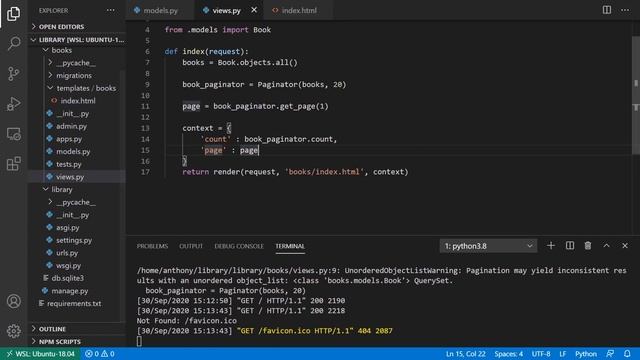640x360 pixels.
Task: Open errors and warnings status item
Action: tap(100, 354)
